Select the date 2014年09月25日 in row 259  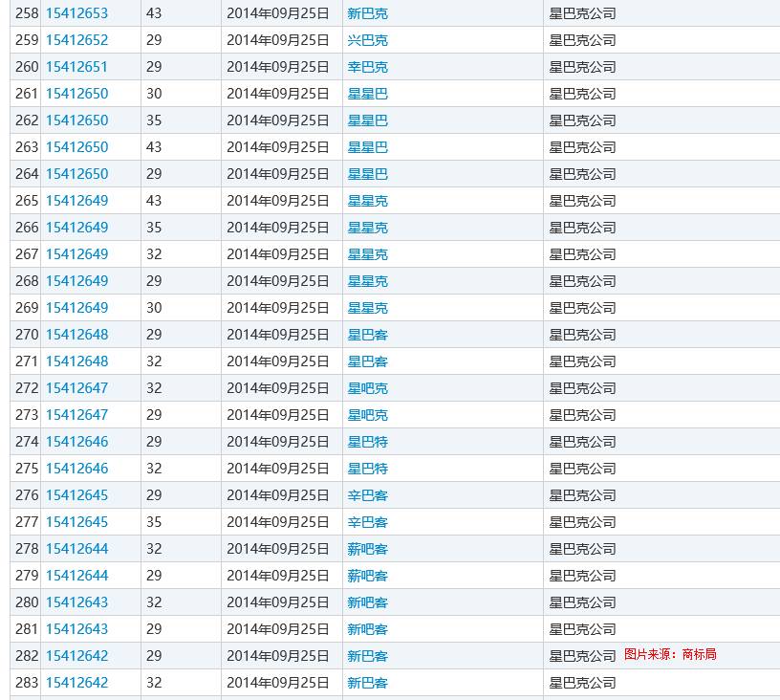point(277,40)
